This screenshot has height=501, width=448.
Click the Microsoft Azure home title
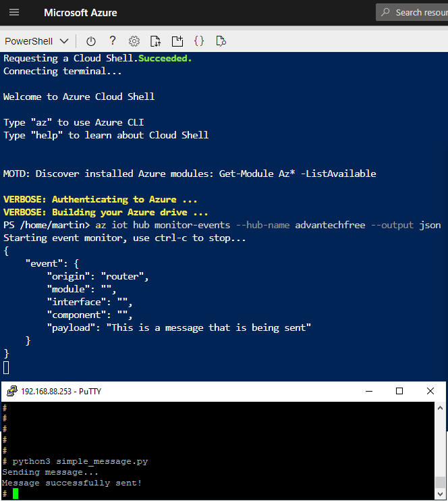pyautogui.click(x=80, y=13)
